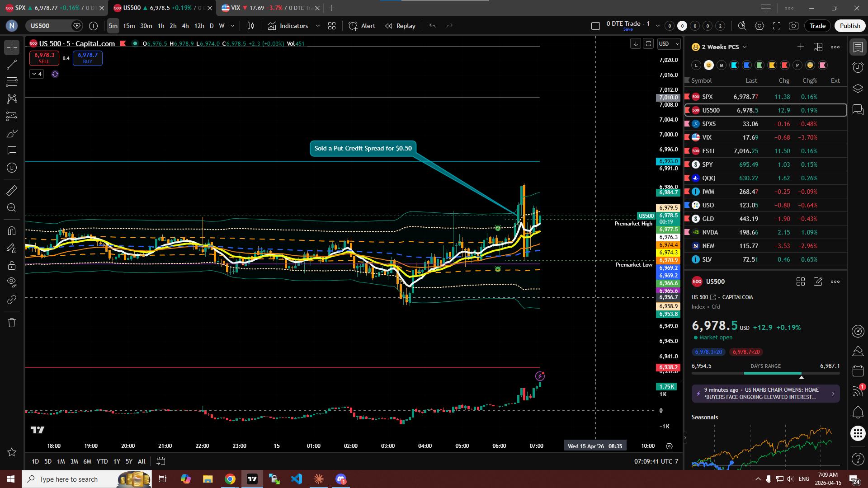
Task: Toggle hide all drawings eye icon
Action: [x=12, y=282]
